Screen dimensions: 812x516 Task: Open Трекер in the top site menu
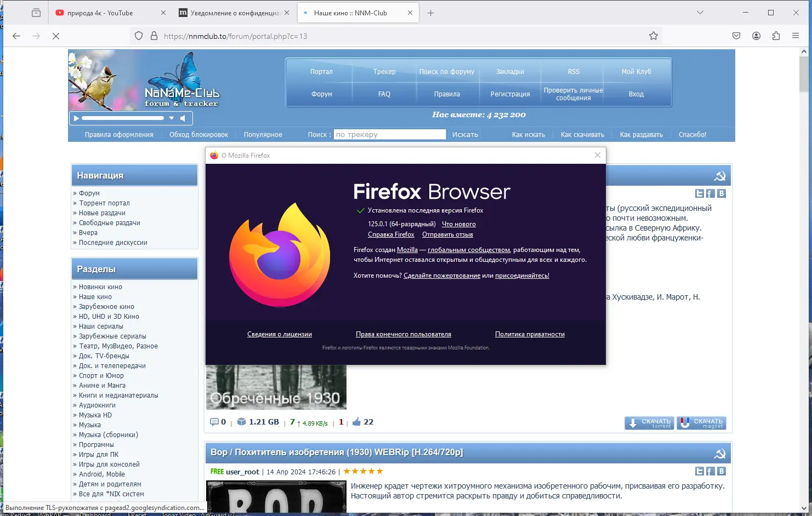384,72
